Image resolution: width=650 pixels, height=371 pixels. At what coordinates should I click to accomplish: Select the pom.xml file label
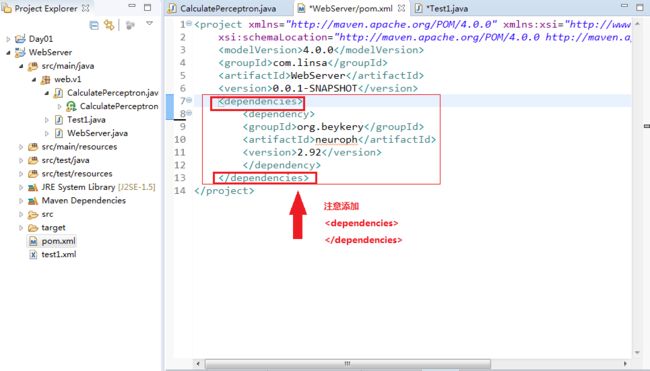58,241
